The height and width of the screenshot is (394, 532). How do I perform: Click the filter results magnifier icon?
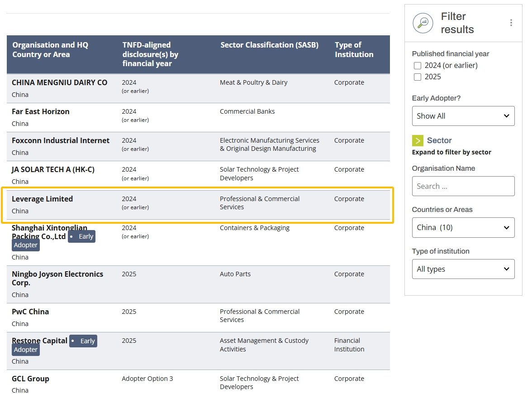[423, 23]
